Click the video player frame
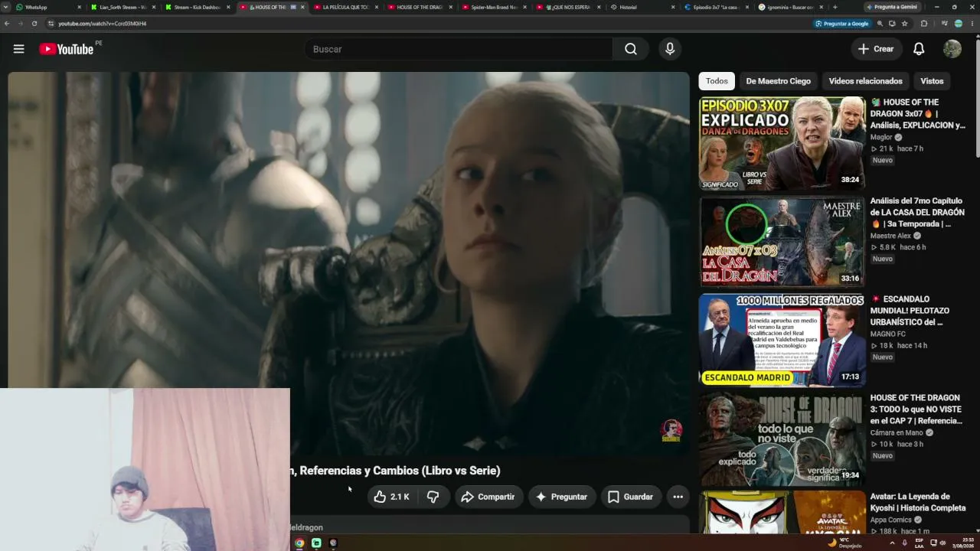 348,264
